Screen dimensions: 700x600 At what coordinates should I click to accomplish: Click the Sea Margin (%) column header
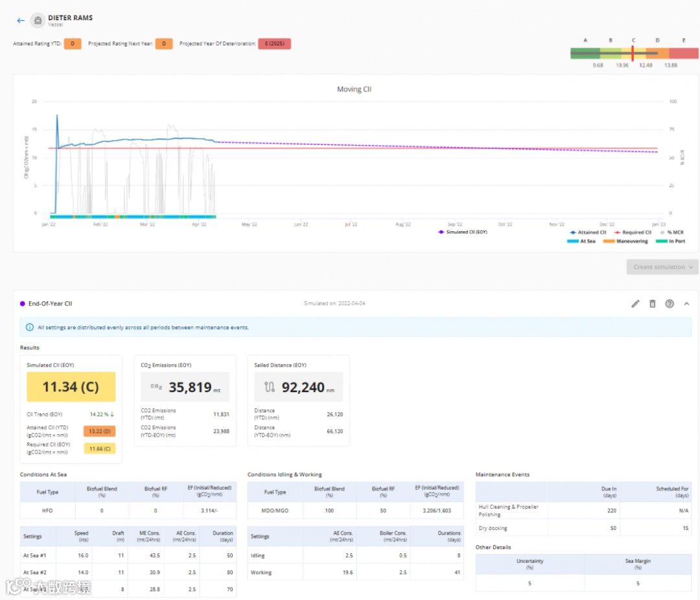[x=638, y=564]
